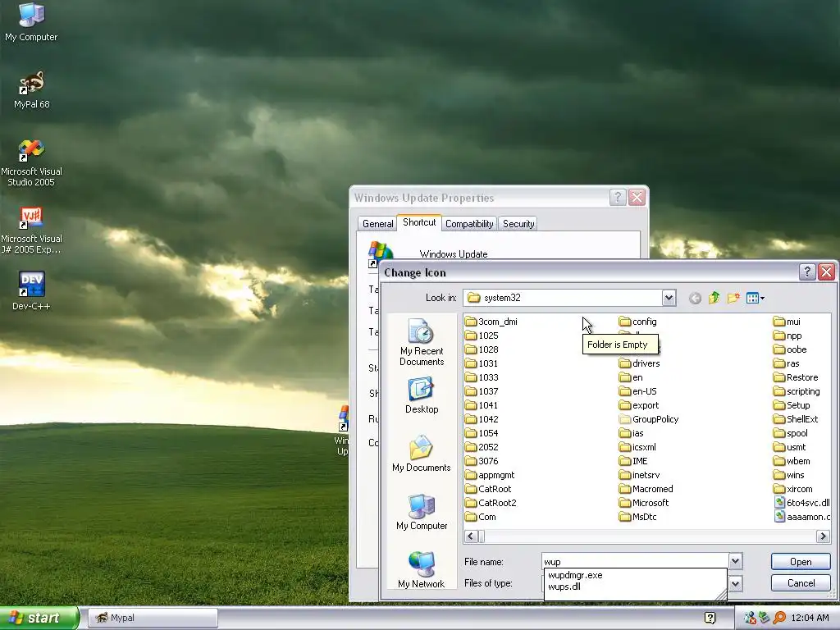Viewport: 840px width, 630px height.
Task: Open the Start menu
Action: point(39,618)
